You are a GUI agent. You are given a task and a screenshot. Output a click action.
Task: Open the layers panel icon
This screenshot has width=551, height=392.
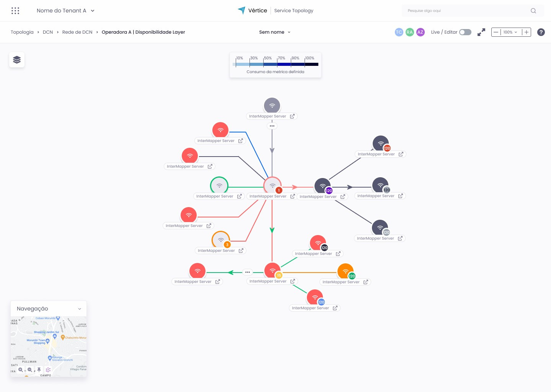point(17,60)
